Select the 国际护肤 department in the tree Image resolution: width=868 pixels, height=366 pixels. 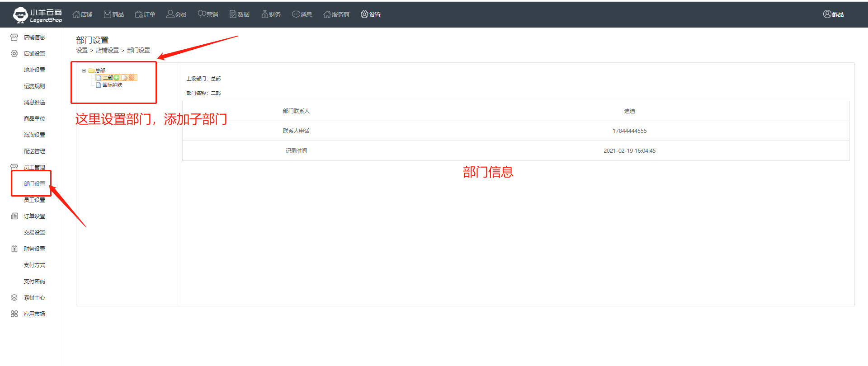pyautogui.click(x=112, y=85)
